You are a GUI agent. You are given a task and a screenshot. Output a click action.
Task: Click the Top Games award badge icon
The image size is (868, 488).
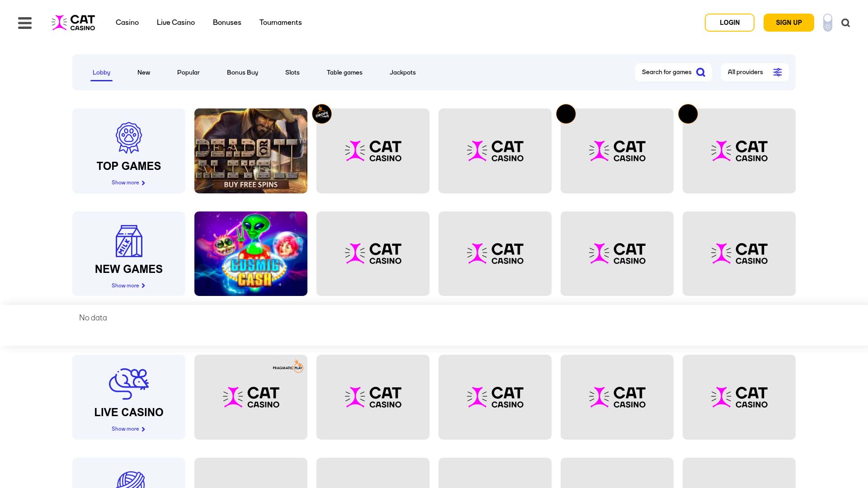pyautogui.click(x=128, y=138)
